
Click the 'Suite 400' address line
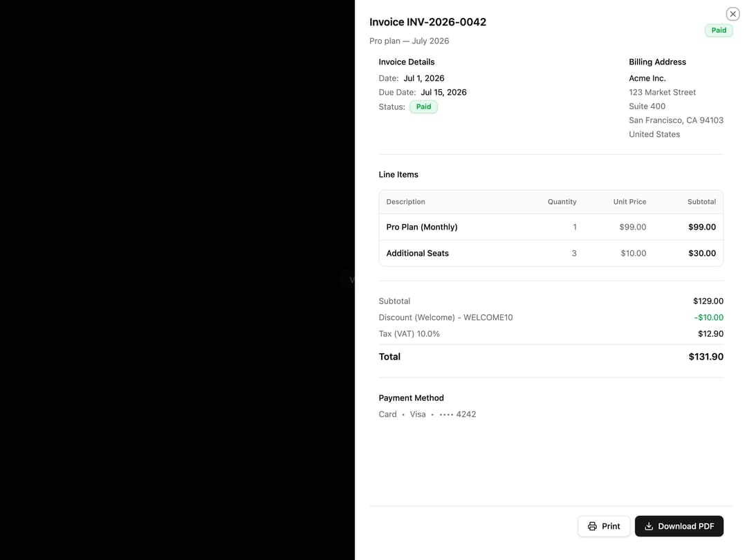tap(647, 106)
